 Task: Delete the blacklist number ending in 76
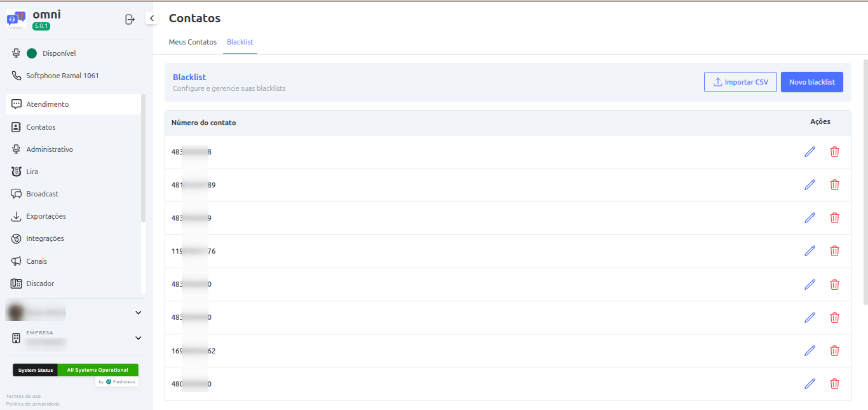[x=834, y=251]
